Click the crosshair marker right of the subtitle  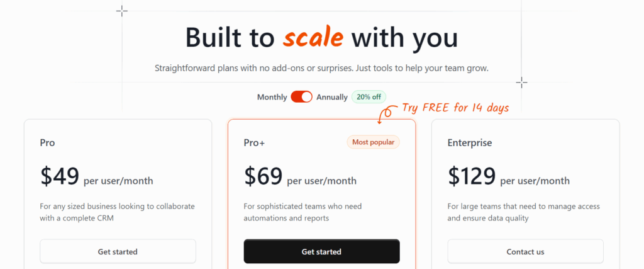[x=521, y=82]
